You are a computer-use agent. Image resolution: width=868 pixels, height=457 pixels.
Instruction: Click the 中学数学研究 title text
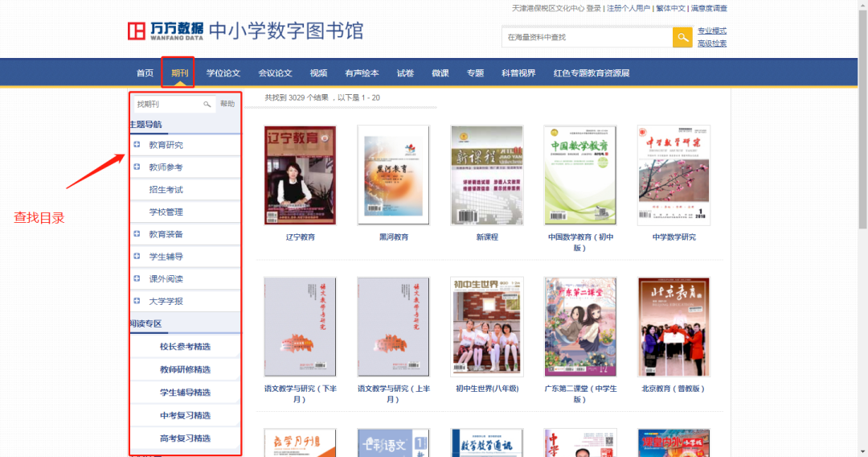tap(674, 237)
